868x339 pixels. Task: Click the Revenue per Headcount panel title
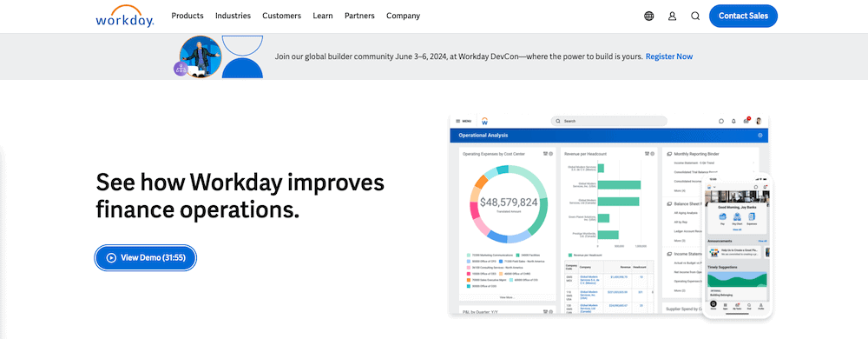[x=585, y=154]
